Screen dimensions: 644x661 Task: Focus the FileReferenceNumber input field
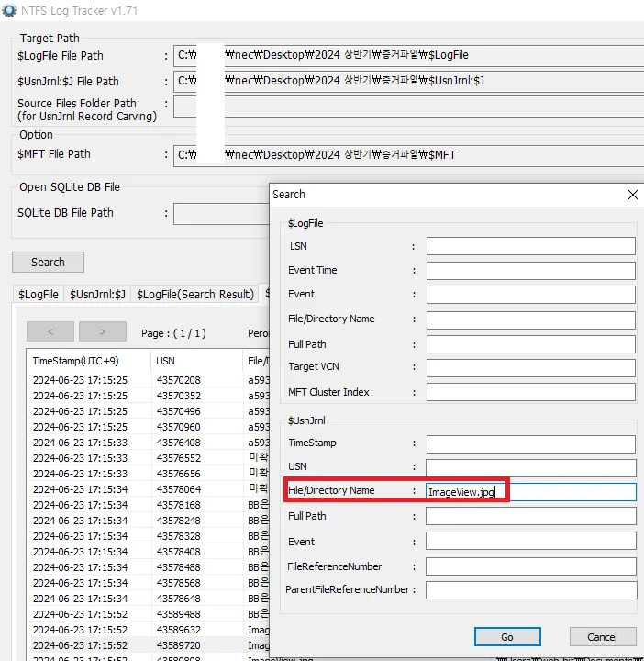click(530, 566)
